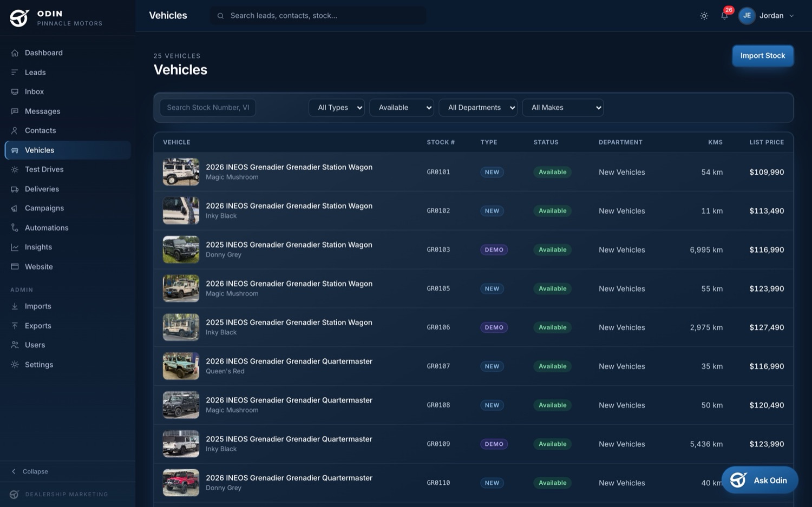
Task: Click the JE user avatar
Action: point(747,16)
